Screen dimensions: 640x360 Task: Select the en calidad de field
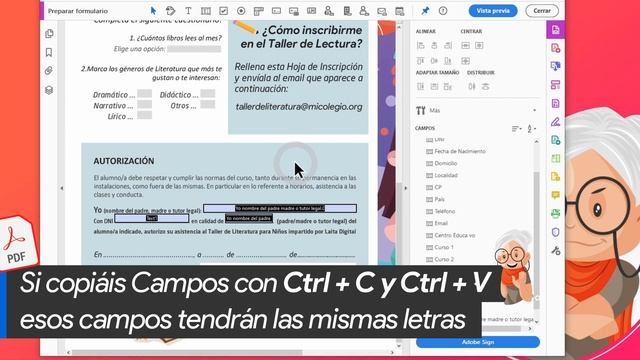(249, 219)
